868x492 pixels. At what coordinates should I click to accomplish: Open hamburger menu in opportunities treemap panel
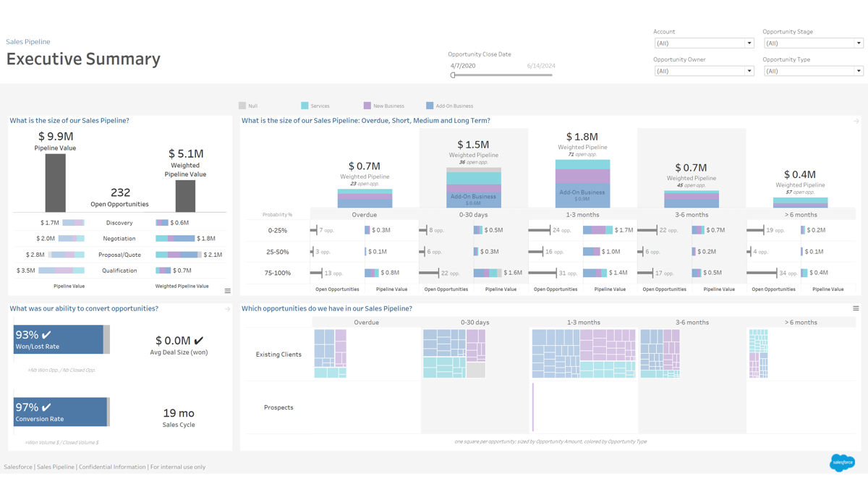pyautogui.click(x=856, y=309)
